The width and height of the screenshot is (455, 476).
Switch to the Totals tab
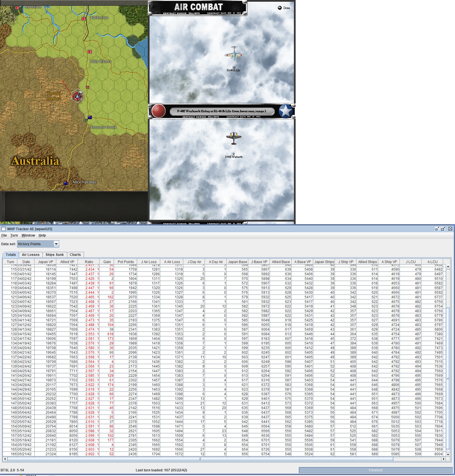pos(11,255)
